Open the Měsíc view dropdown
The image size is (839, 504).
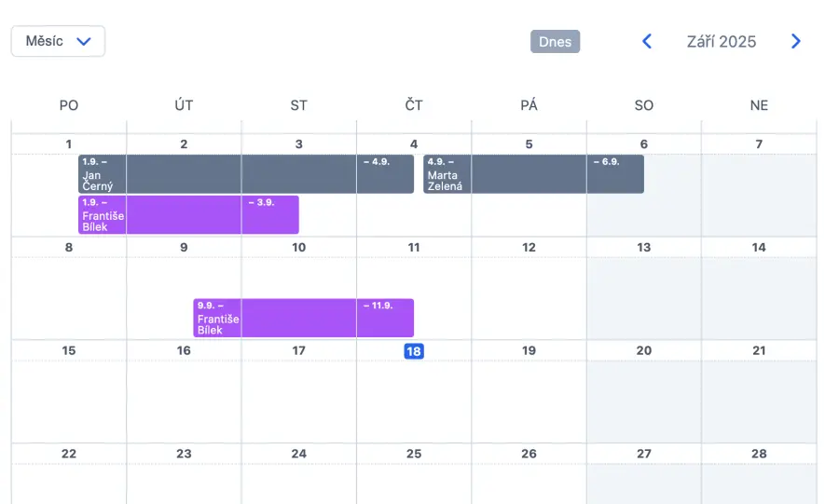(x=58, y=41)
